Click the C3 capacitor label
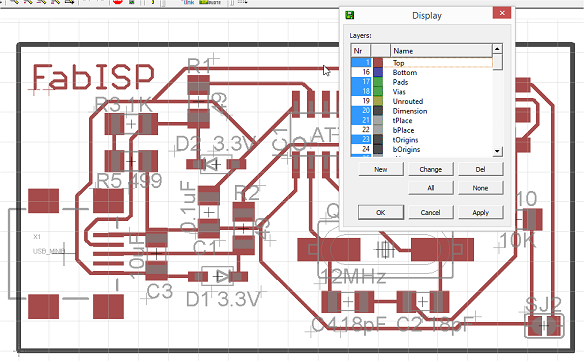 (x=160, y=291)
